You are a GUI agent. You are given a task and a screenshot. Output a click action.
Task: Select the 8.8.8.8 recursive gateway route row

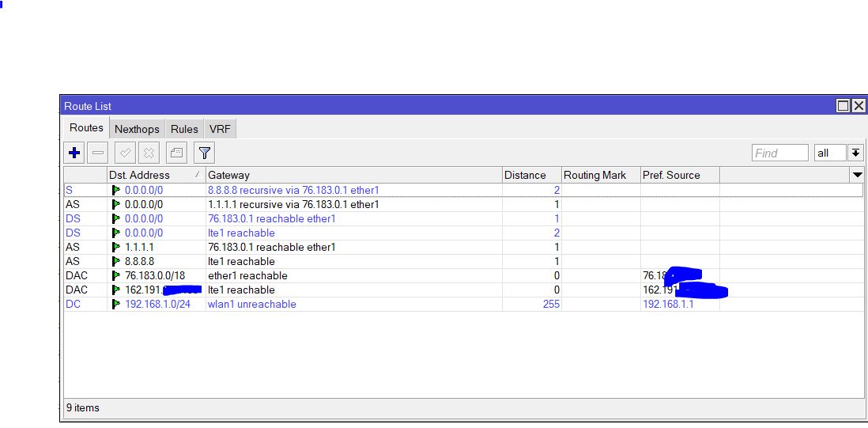[x=463, y=190]
